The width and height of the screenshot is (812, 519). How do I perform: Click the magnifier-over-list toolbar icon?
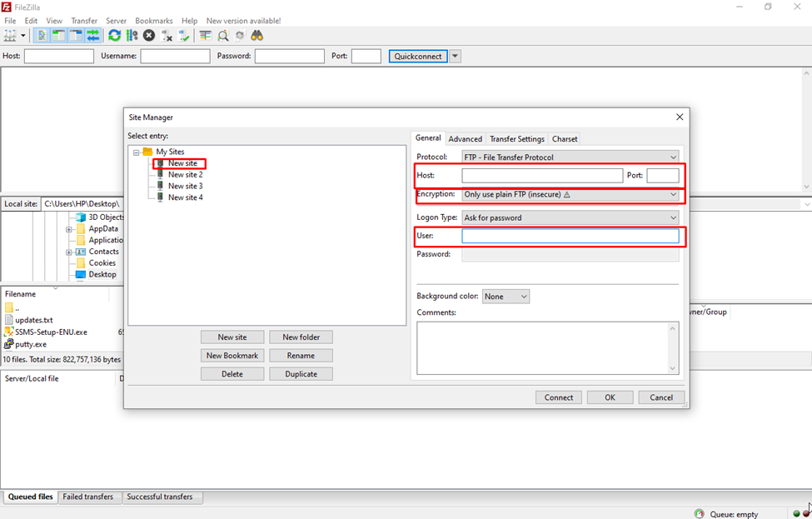223,36
